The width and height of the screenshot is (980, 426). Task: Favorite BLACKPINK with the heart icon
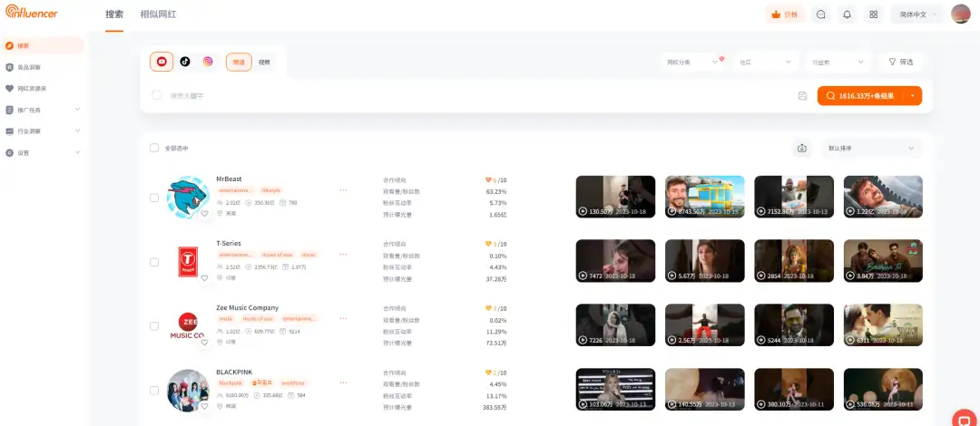[204, 407]
